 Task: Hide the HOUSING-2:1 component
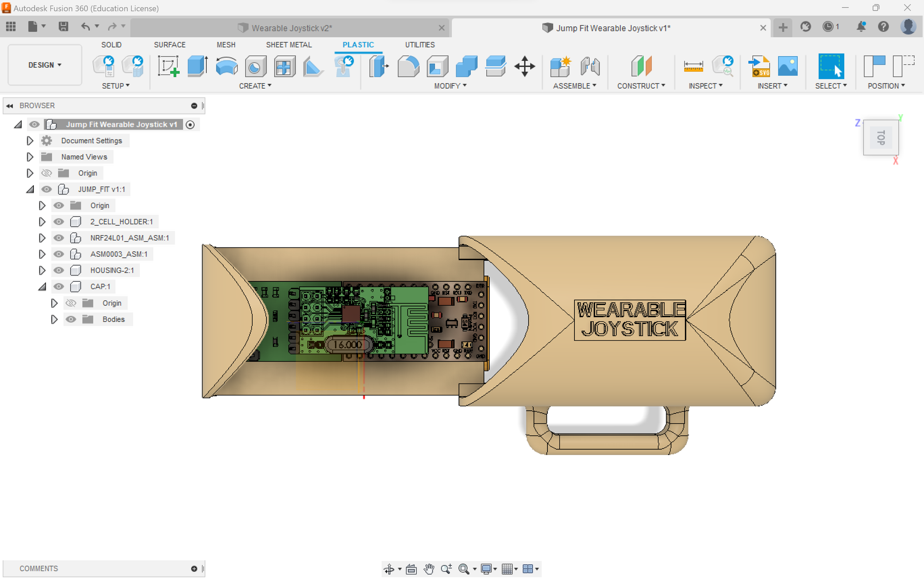[x=59, y=270]
